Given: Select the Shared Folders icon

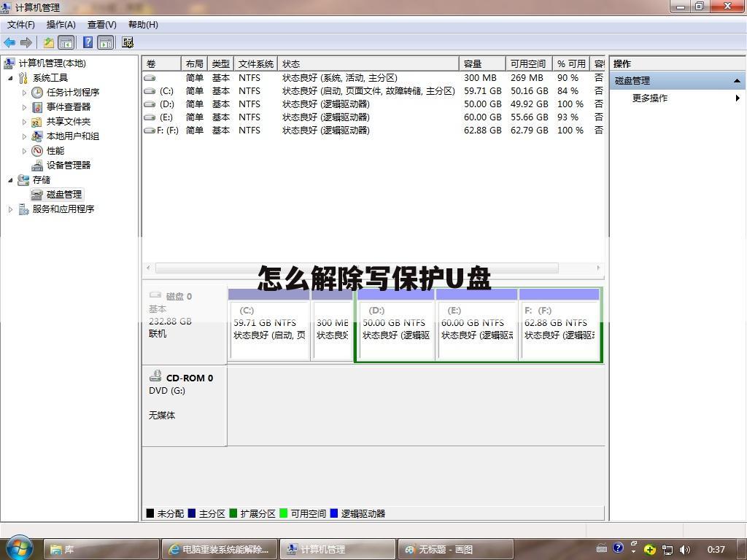Looking at the screenshot, I should [37, 122].
